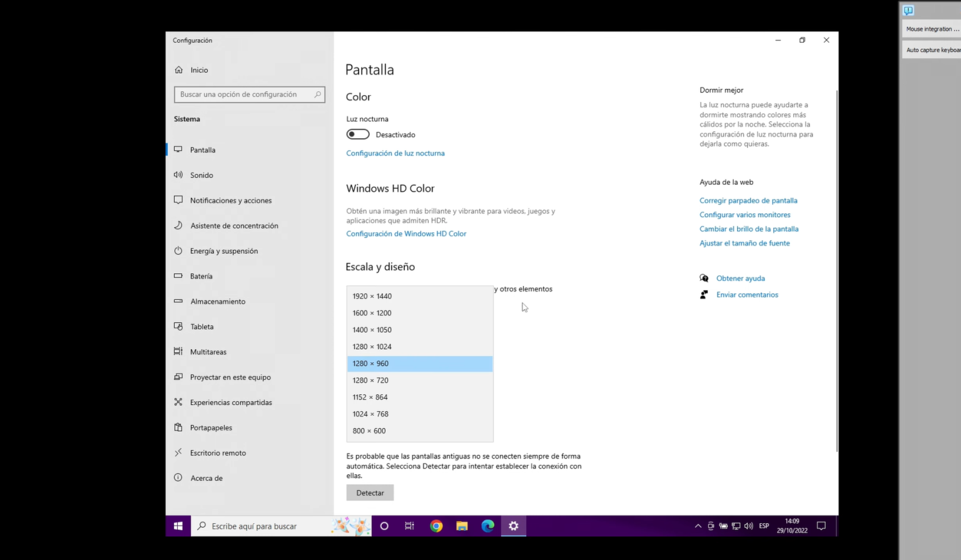Choose 1920 × 1440 resolution option
The height and width of the screenshot is (560, 961).
[x=372, y=297]
